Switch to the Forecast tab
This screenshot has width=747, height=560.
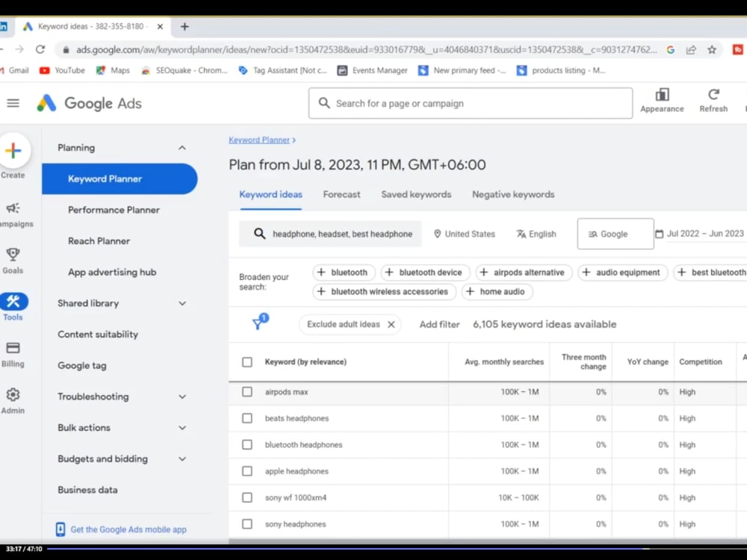(x=341, y=194)
